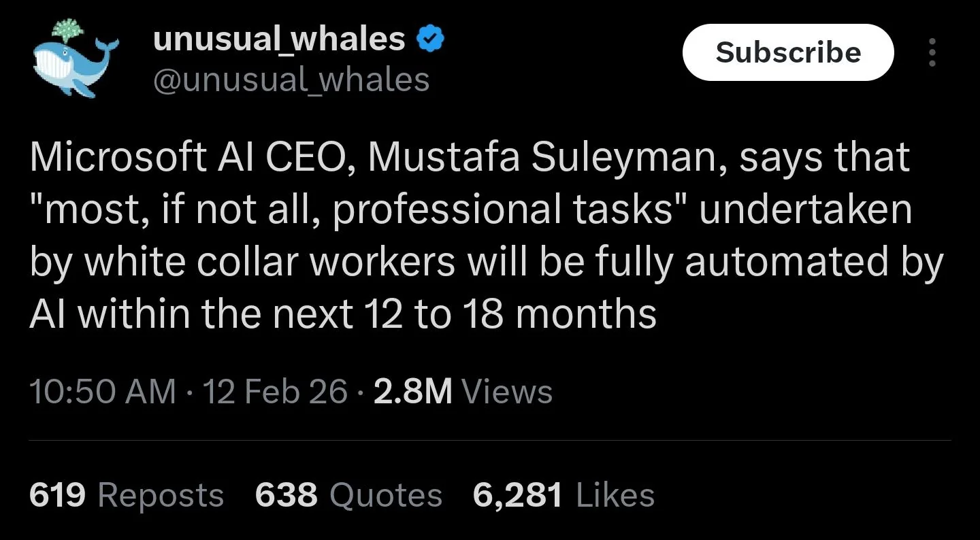Click the Reposts label text
This screenshot has height=540, width=980.
point(161,495)
